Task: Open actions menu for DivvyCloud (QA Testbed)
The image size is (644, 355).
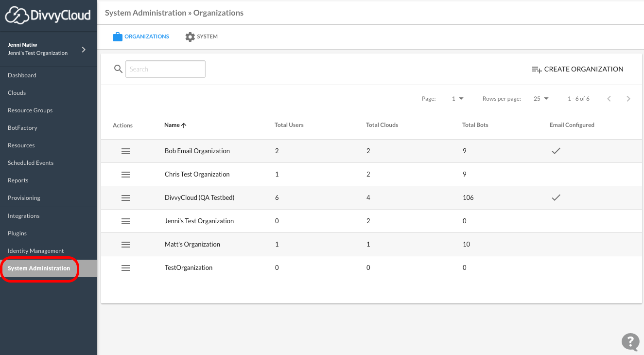Action: coord(126,198)
